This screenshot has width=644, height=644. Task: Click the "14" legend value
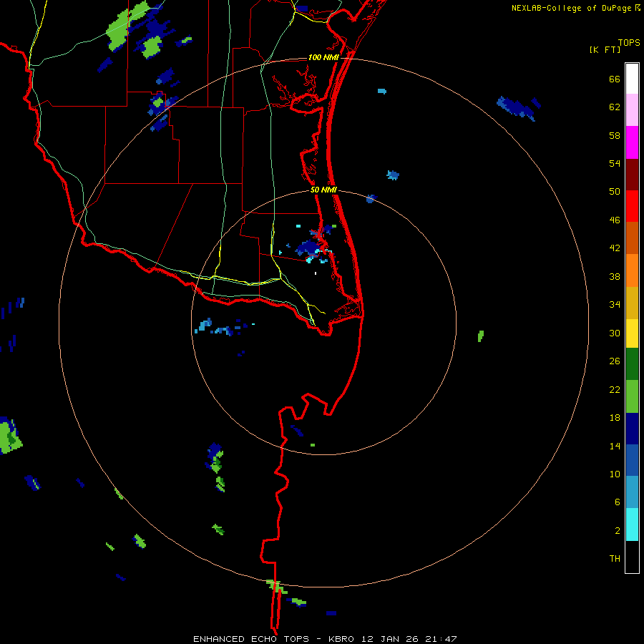coord(615,446)
